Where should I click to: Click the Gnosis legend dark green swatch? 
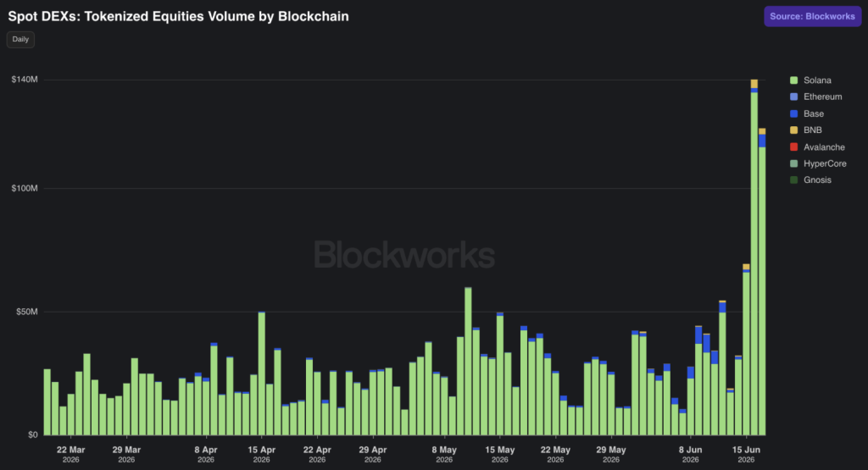793,180
